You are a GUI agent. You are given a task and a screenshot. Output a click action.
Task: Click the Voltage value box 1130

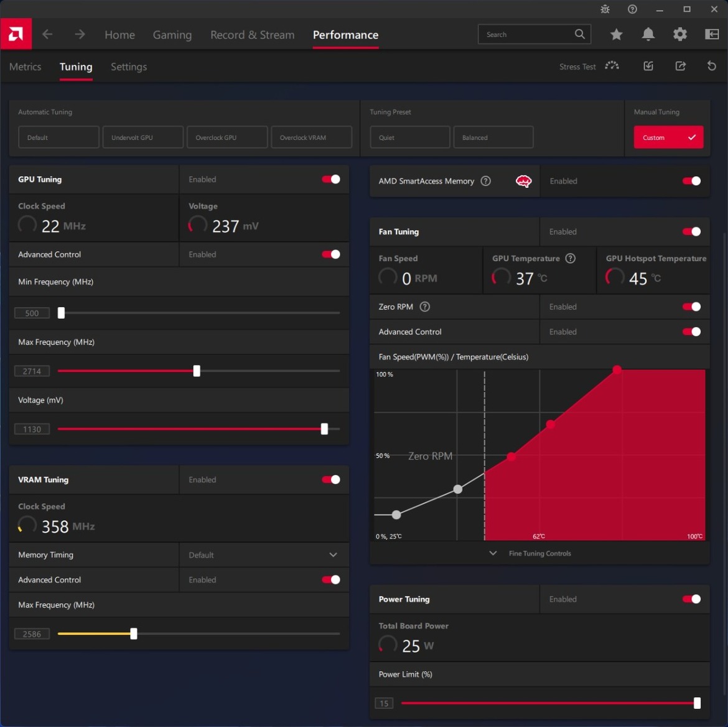pyautogui.click(x=32, y=429)
